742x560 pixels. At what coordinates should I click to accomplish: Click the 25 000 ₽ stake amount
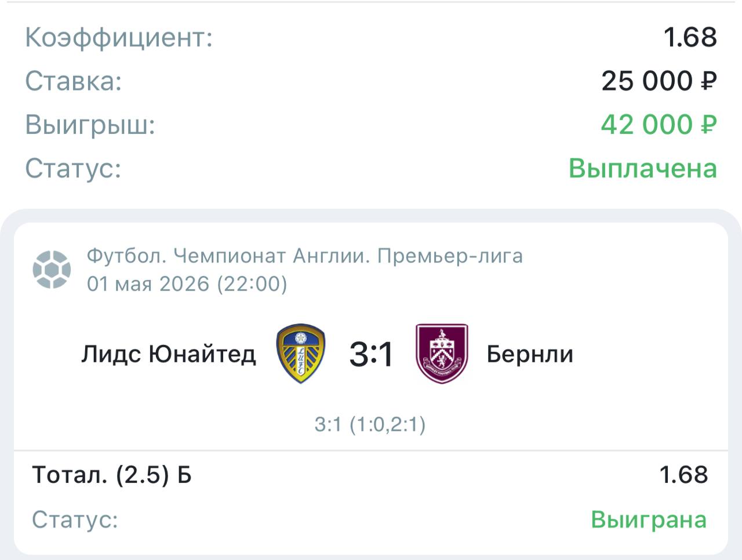(x=659, y=81)
